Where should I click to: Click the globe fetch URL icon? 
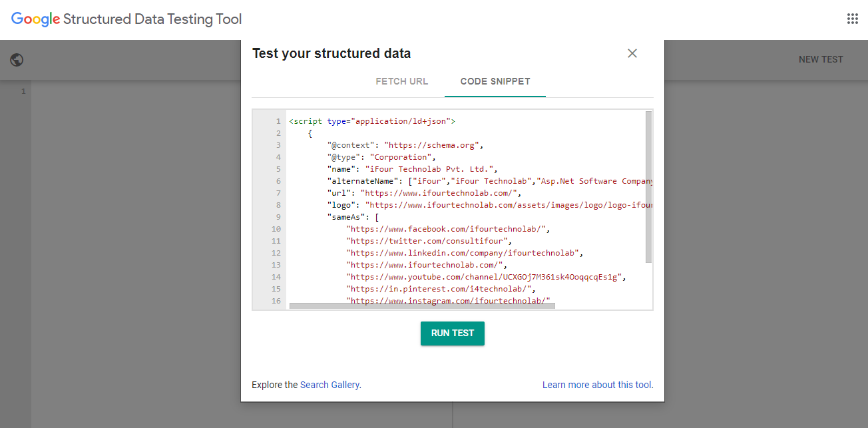tap(17, 60)
